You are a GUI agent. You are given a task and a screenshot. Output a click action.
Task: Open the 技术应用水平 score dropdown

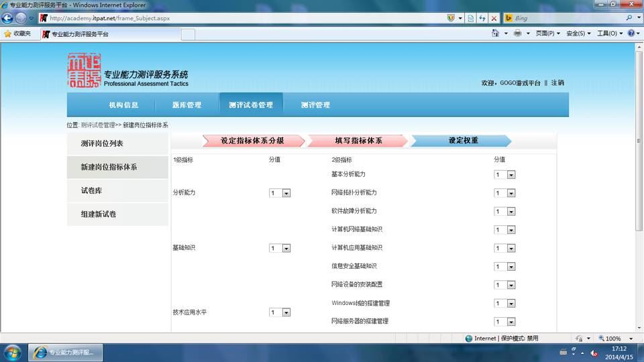pos(280,312)
